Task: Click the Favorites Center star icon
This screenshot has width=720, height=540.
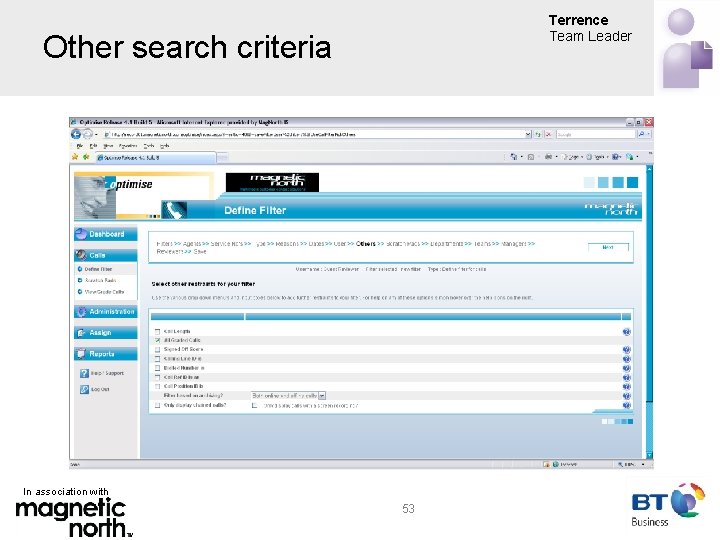Action: coord(75,157)
